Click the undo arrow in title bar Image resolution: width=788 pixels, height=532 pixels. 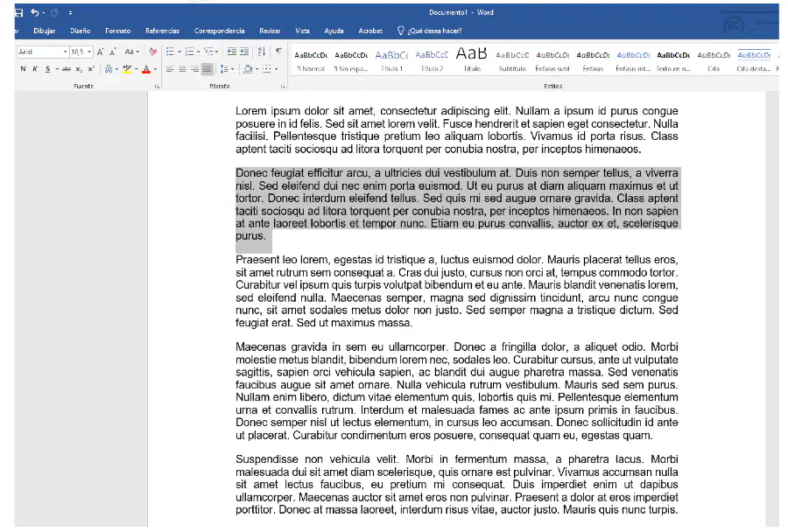coord(35,12)
